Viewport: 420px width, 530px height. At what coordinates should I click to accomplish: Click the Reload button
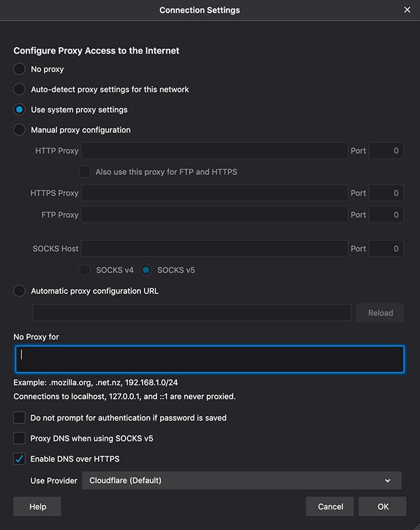point(380,313)
